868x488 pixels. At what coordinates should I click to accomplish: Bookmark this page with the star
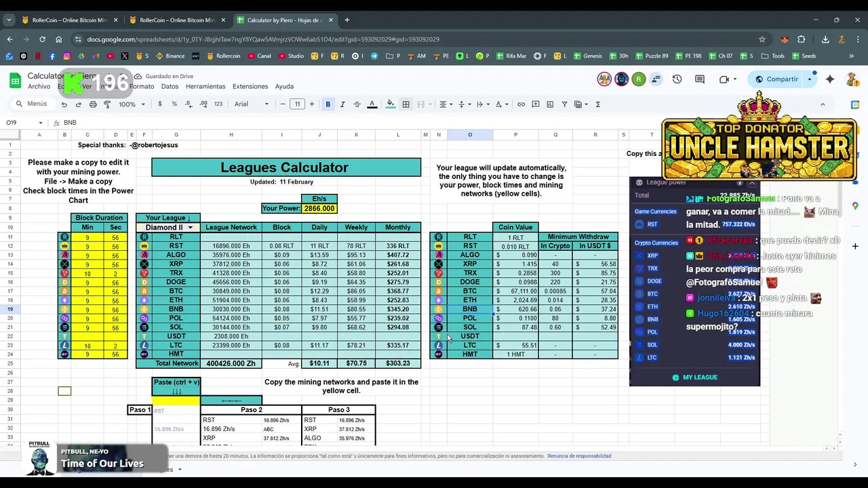point(762,39)
